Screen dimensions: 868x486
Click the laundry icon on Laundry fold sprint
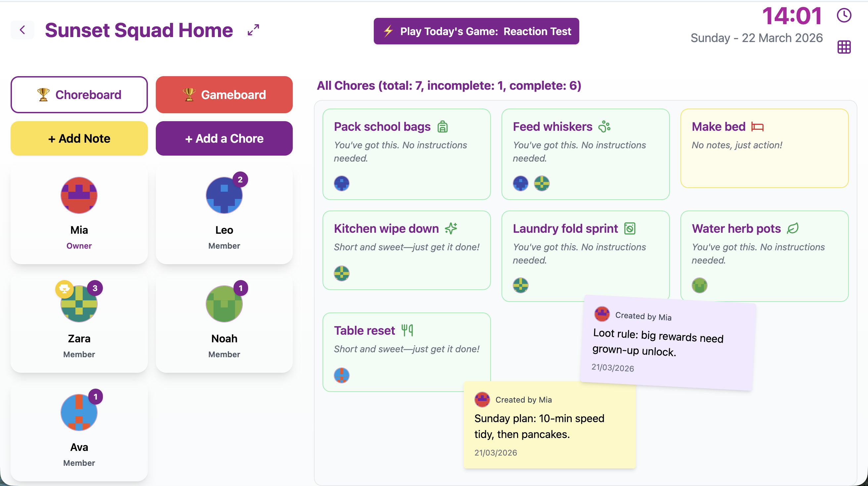point(630,228)
